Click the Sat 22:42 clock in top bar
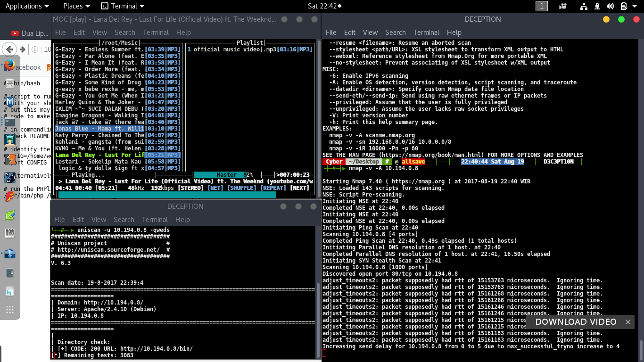 (x=323, y=6)
